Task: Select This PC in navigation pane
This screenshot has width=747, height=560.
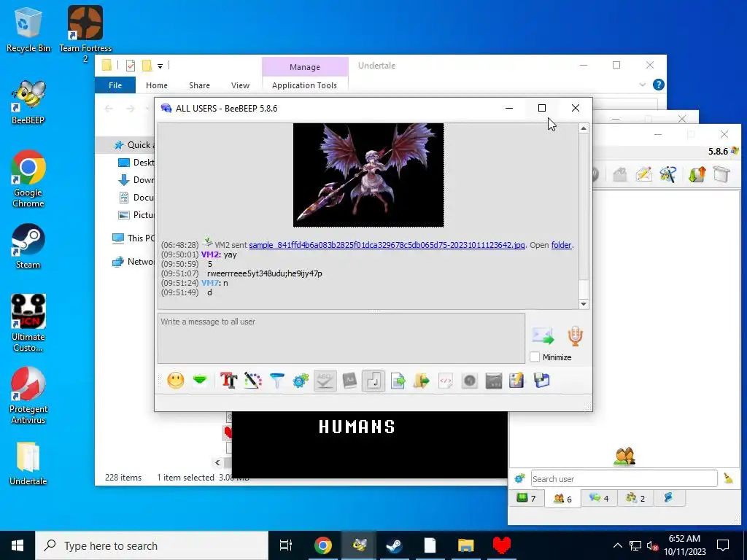Action: click(x=133, y=238)
